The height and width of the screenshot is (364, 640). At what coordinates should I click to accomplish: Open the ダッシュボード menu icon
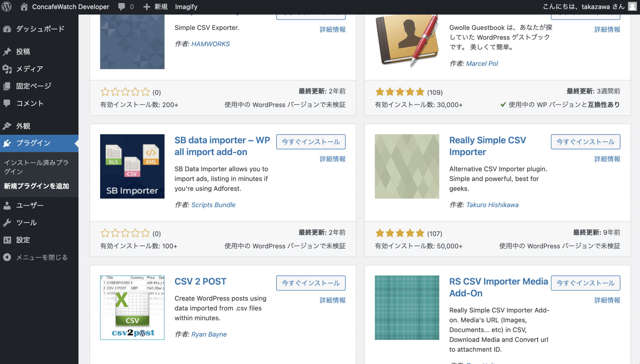7,29
